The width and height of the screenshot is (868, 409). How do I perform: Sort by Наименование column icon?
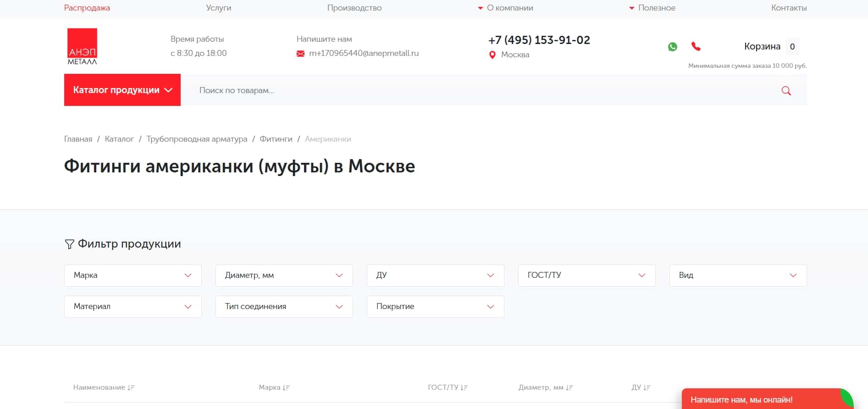[x=131, y=387]
